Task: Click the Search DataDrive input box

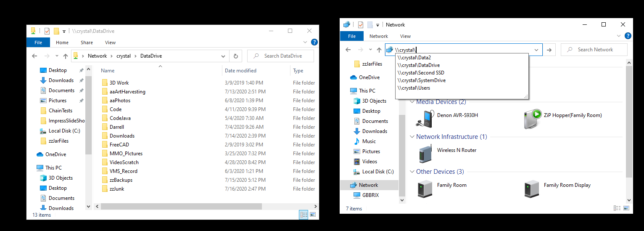Action: tap(282, 56)
